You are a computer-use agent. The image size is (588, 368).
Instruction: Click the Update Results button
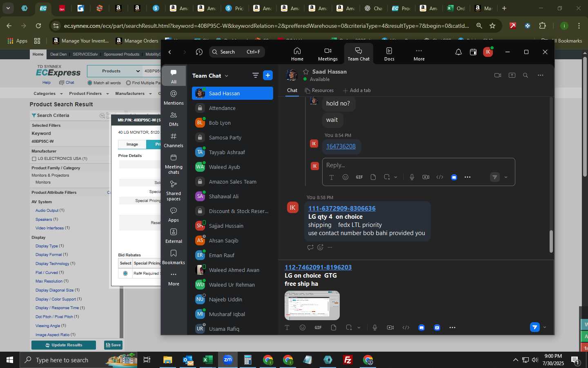click(x=64, y=345)
